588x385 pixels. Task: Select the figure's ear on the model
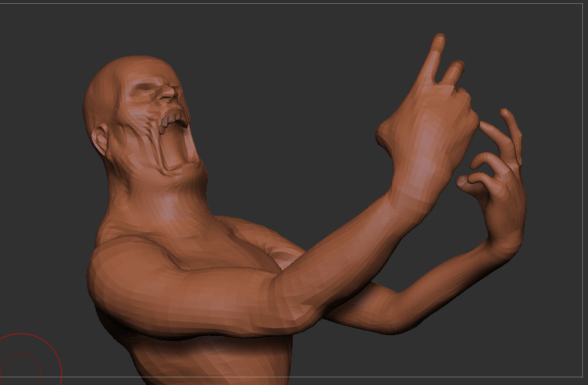[100, 140]
